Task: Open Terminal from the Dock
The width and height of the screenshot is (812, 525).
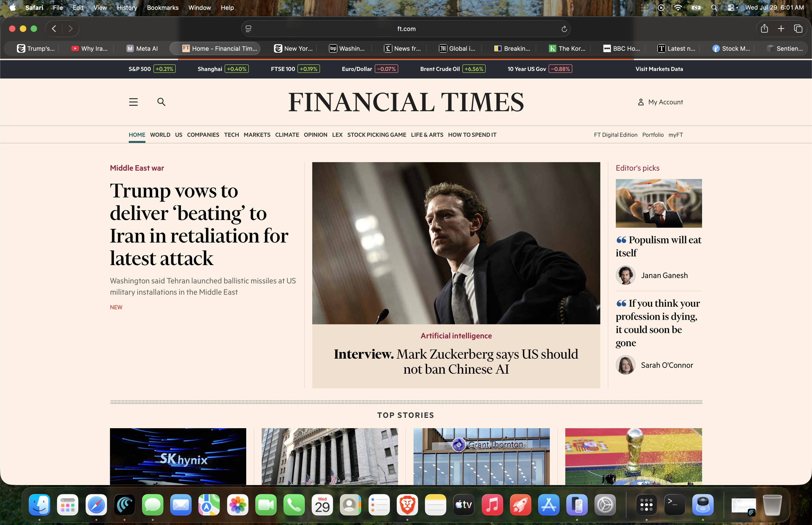Action: coord(675,505)
